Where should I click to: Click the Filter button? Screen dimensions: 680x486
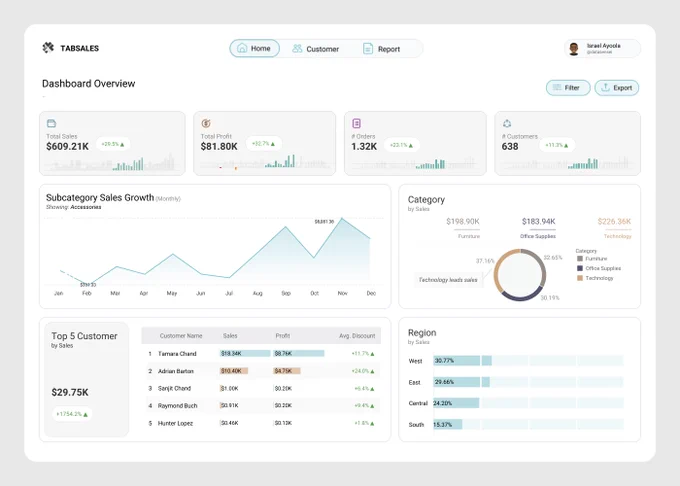[x=568, y=88]
